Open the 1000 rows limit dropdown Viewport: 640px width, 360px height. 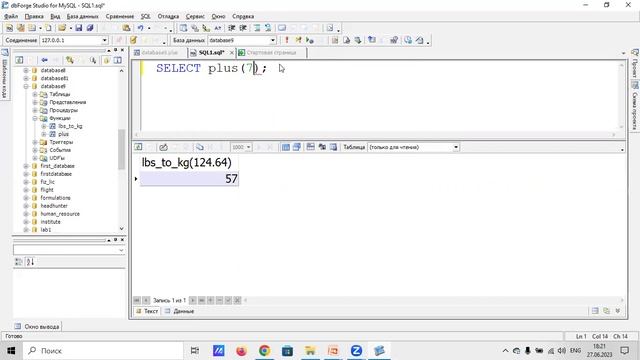click(249, 147)
